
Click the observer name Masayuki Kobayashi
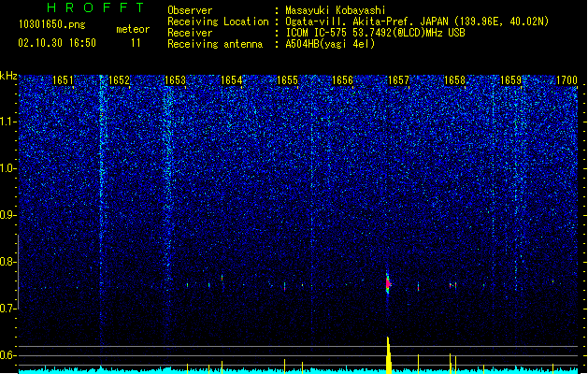(336, 10)
